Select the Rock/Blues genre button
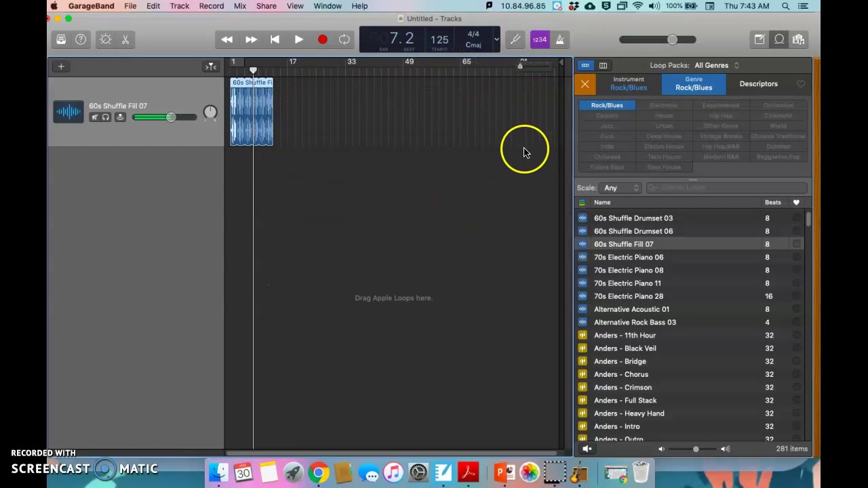 (x=607, y=105)
